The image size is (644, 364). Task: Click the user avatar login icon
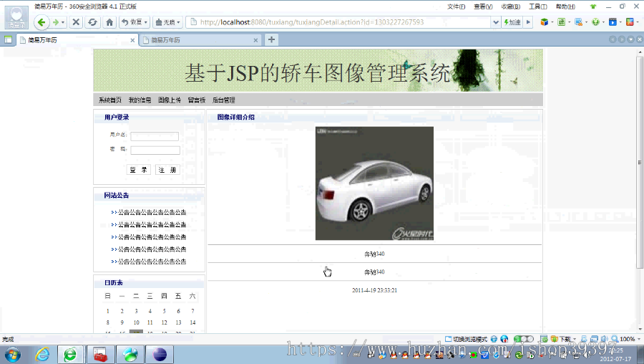point(16,17)
